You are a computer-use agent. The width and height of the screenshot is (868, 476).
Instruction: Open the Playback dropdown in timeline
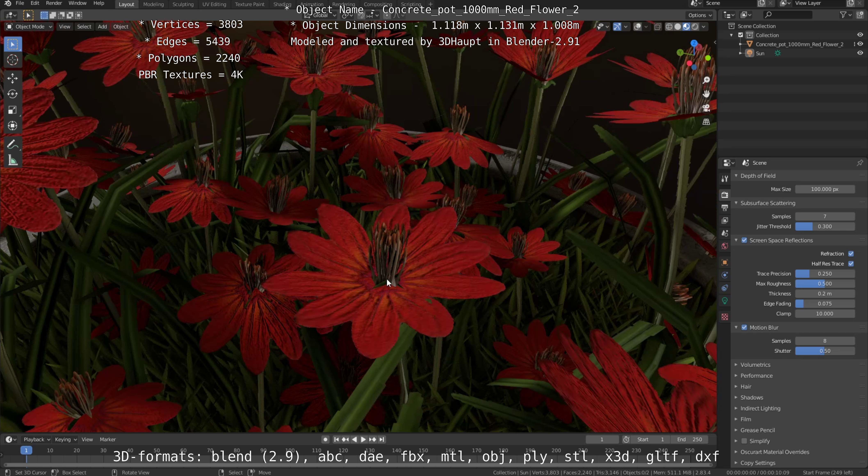(x=36, y=439)
